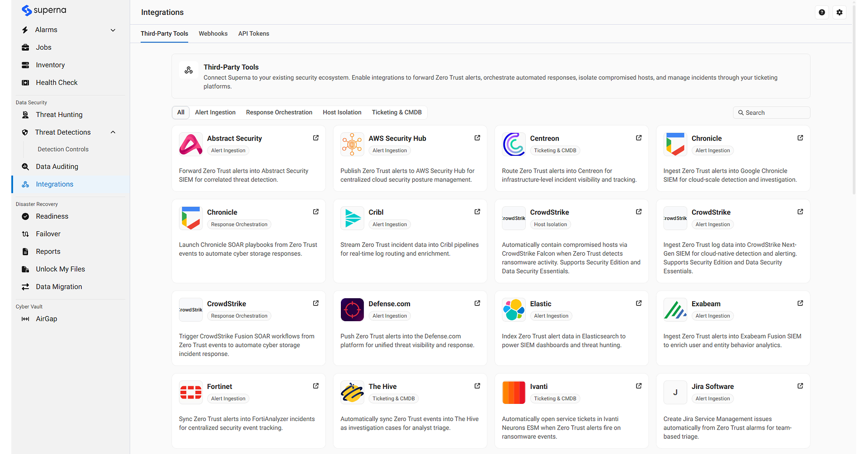This screenshot has height=454, width=868.
Task: Switch to the API Tokens tab
Action: point(254,33)
